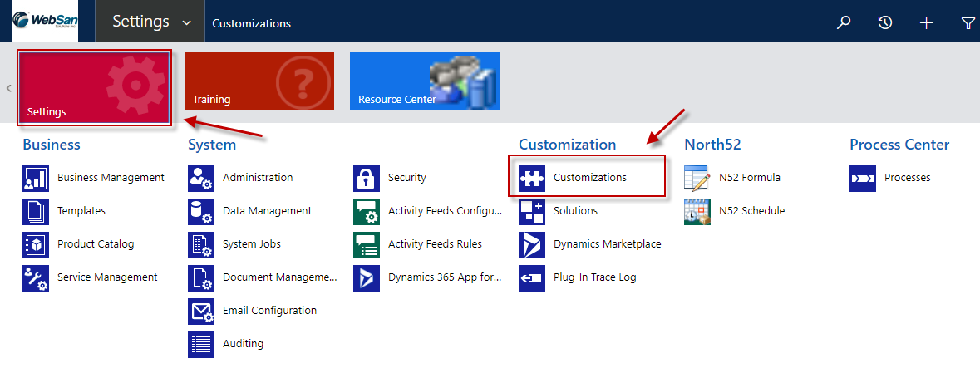980x378 pixels.
Task: Click the Auditing list icon
Action: 201,344
